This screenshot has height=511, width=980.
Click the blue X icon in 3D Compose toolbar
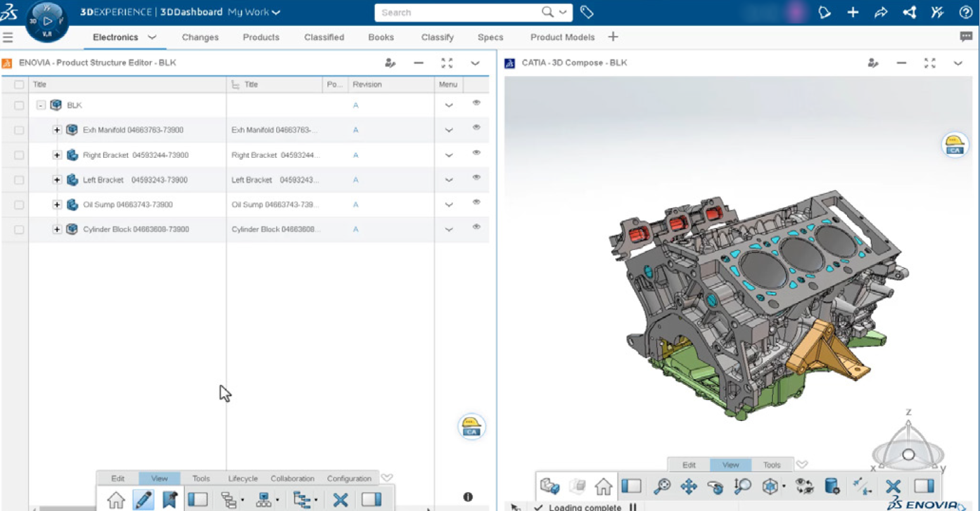893,486
